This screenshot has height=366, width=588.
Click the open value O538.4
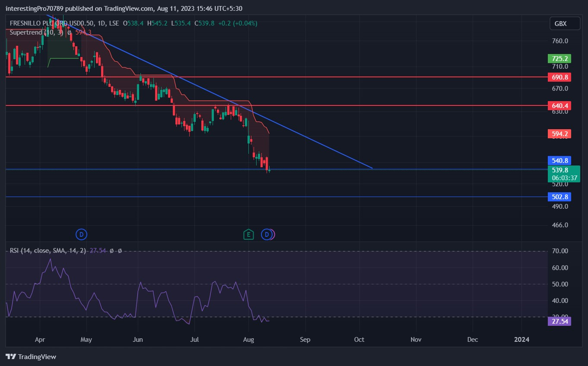tap(133, 23)
